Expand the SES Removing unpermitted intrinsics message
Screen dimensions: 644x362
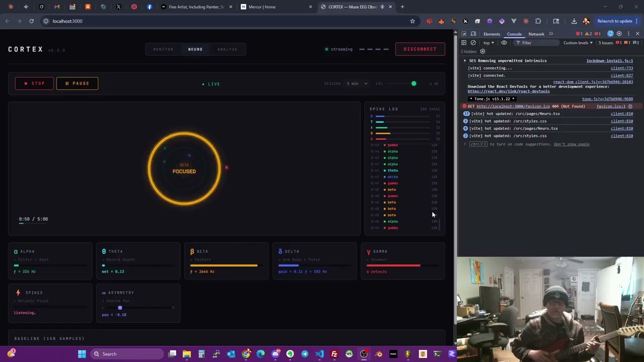click(x=465, y=61)
